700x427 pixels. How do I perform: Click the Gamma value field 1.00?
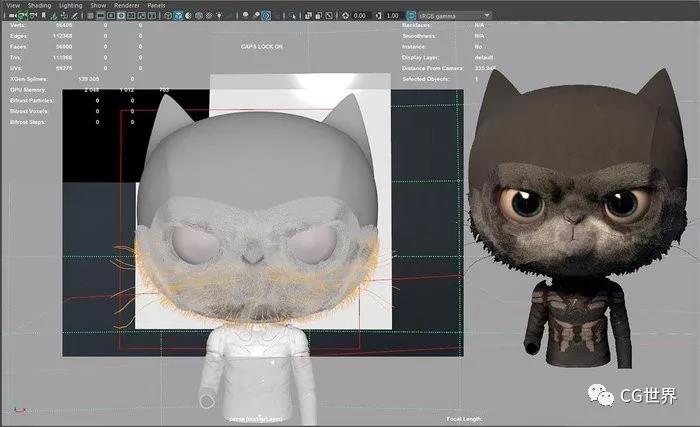(x=393, y=16)
